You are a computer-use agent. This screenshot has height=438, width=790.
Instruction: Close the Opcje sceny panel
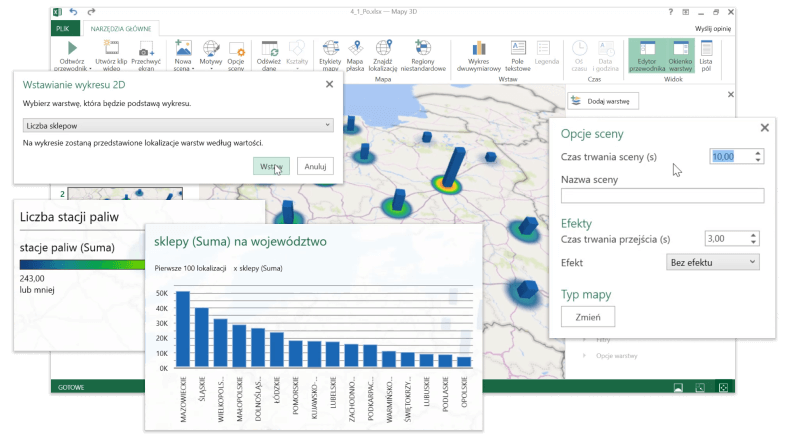764,128
